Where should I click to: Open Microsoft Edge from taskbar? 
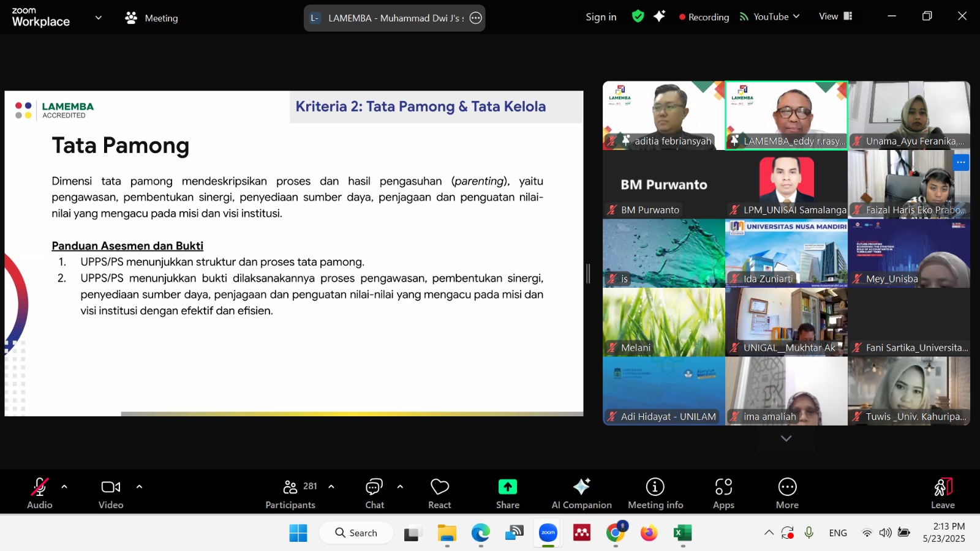[481, 533]
